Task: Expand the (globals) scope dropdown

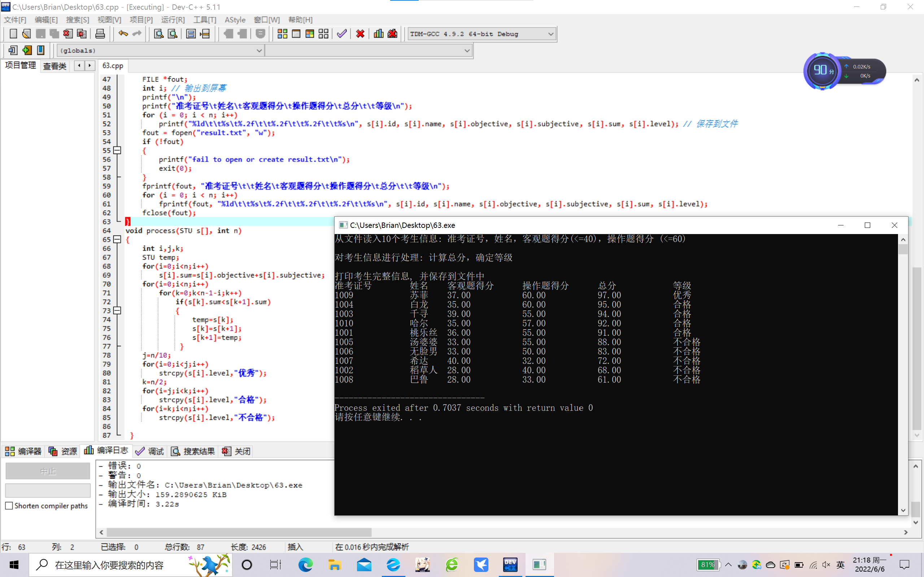Action: (259, 50)
